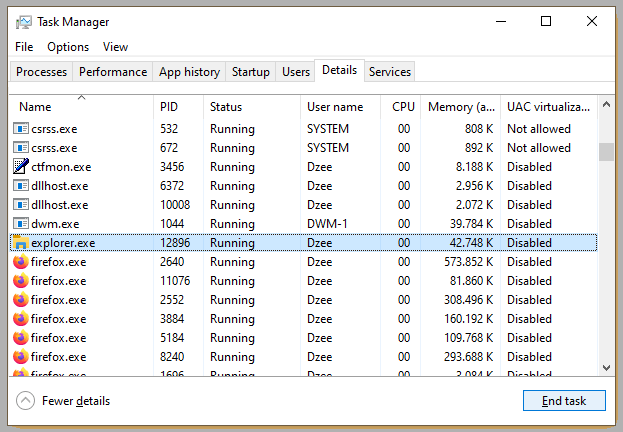Switch to the Startup tab
This screenshot has width=623, height=432.
(x=251, y=72)
